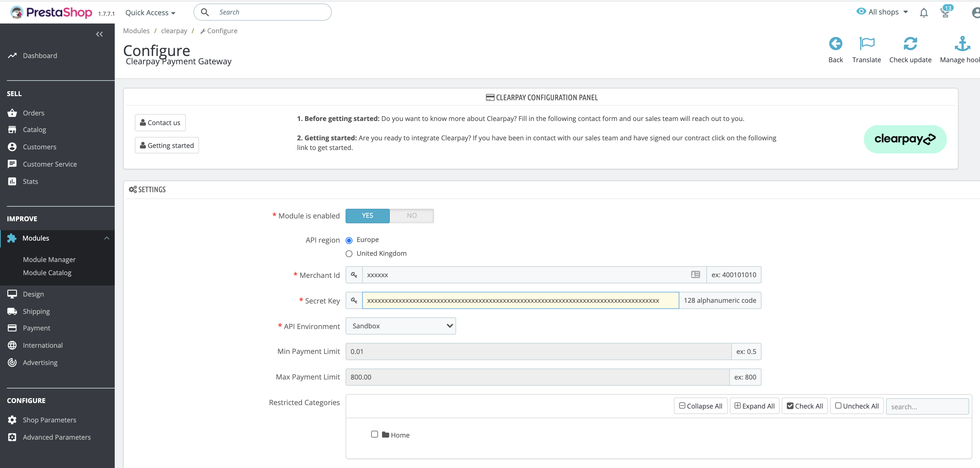Image resolution: width=980 pixels, height=468 pixels.
Task: Click the Dashboard trend icon
Action: pyautogui.click(x=12, y=56)
